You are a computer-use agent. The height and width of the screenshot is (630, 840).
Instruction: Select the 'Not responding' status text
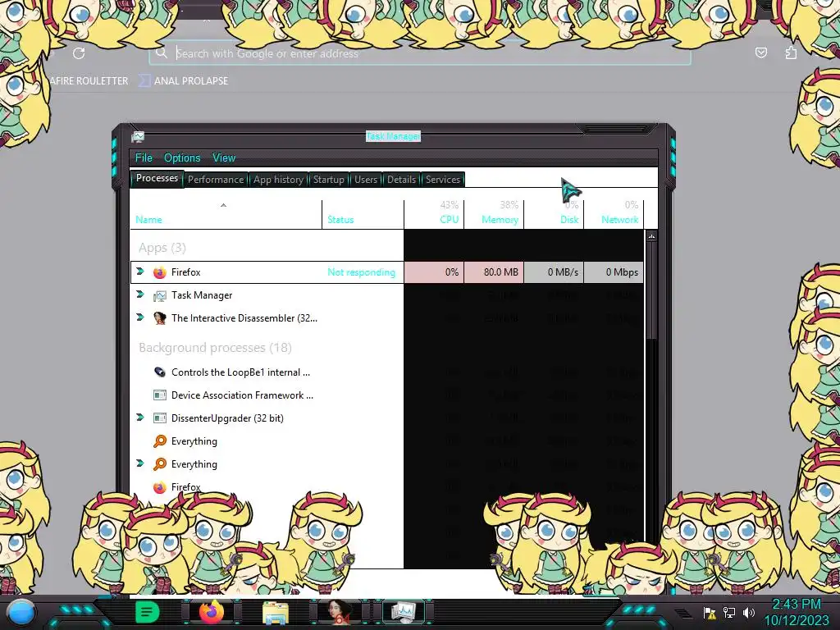[361, 272]
